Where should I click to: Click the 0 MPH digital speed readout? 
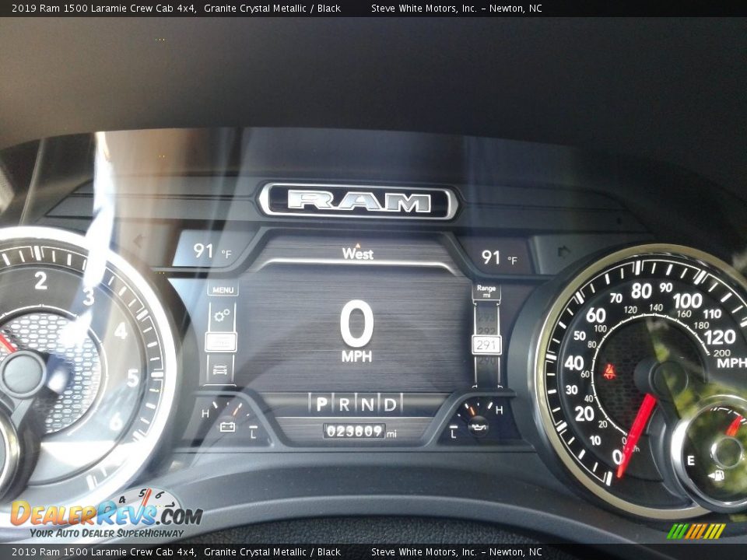pyautogui.click(x=357, y=331)
